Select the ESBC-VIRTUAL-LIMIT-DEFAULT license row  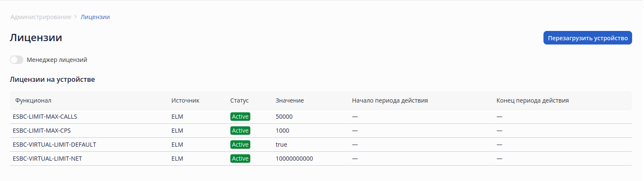[x=54, y=145]
